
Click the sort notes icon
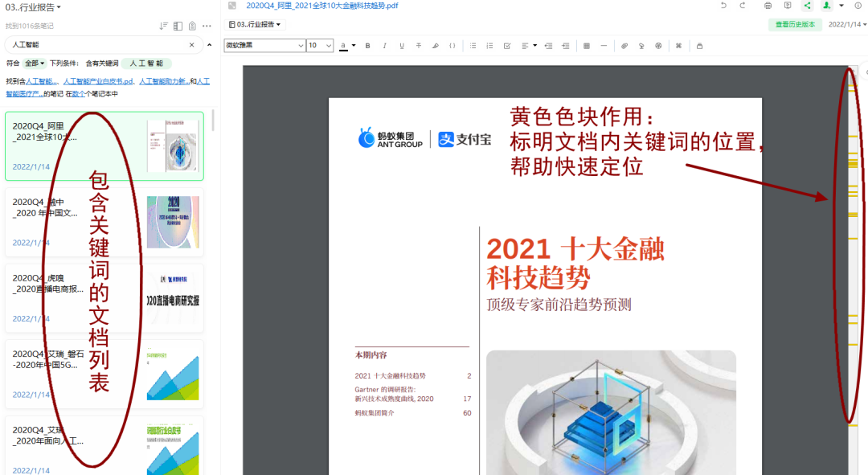(x=164, y=26)
